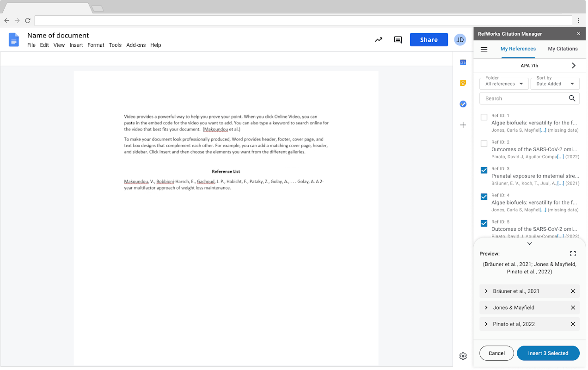Open the Format menu
This screenshot has height=370, width=588.
click(96, 45)
